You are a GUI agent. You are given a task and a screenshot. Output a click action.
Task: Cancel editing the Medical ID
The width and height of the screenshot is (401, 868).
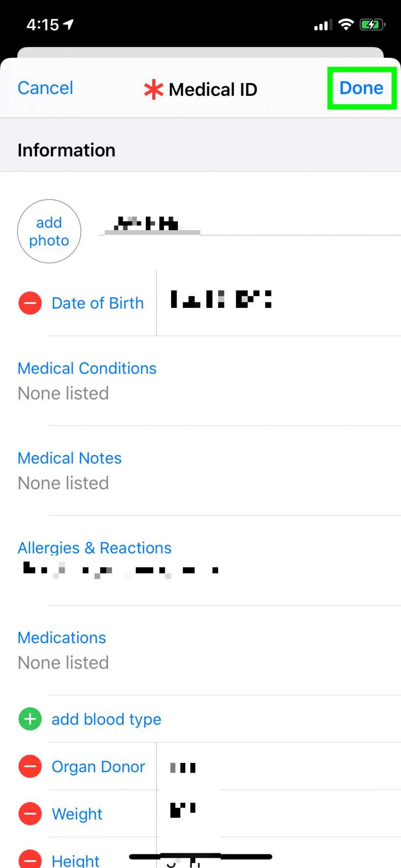coord(45,88)
